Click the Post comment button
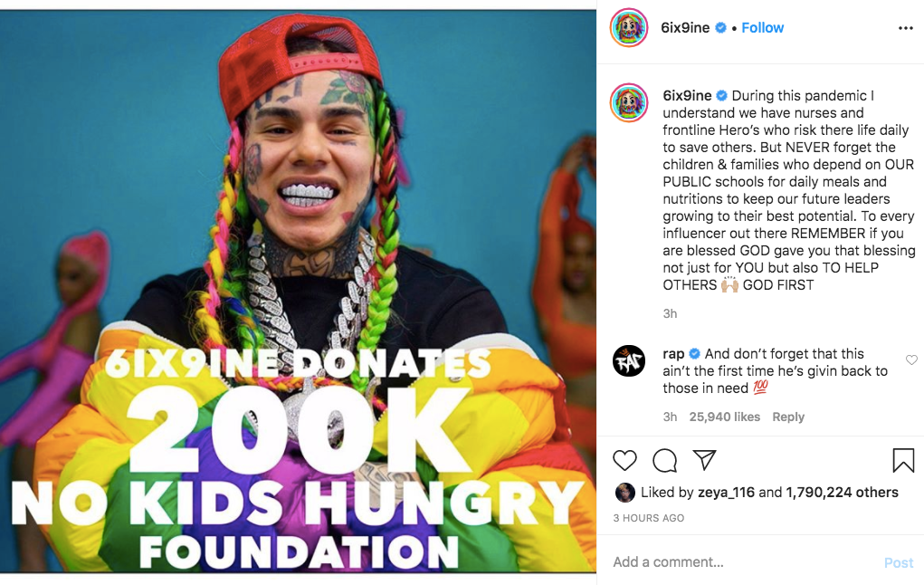Screen dimensions: 924x585 [898, 563]
